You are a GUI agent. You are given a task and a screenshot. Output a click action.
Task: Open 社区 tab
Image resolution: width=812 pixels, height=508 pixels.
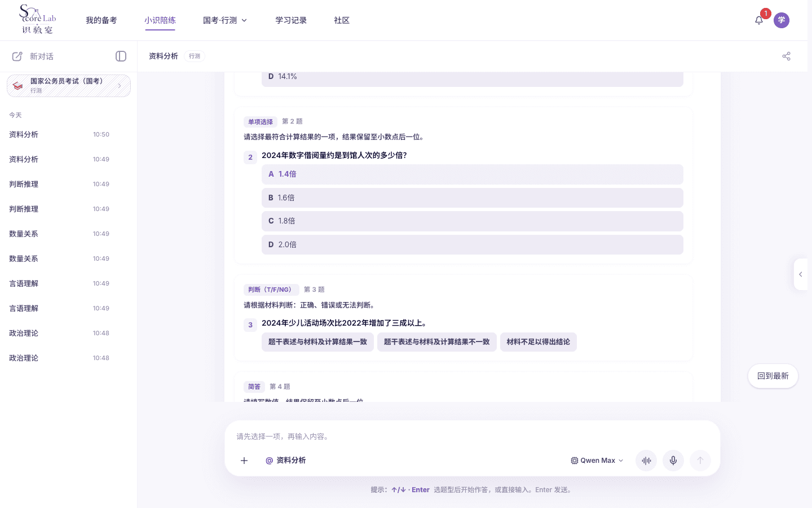click(x=342, y=20)
